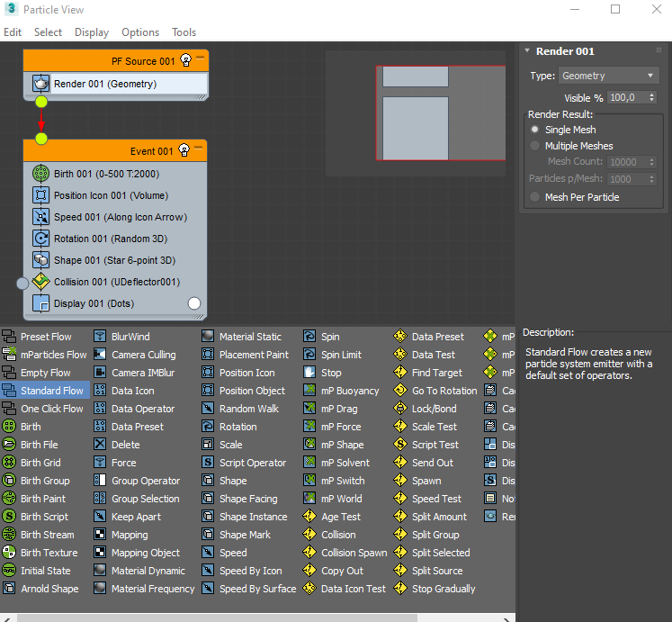
Task: Click the Collision 001 test icon
Action: pyautogui.click(x=40, y=282)
